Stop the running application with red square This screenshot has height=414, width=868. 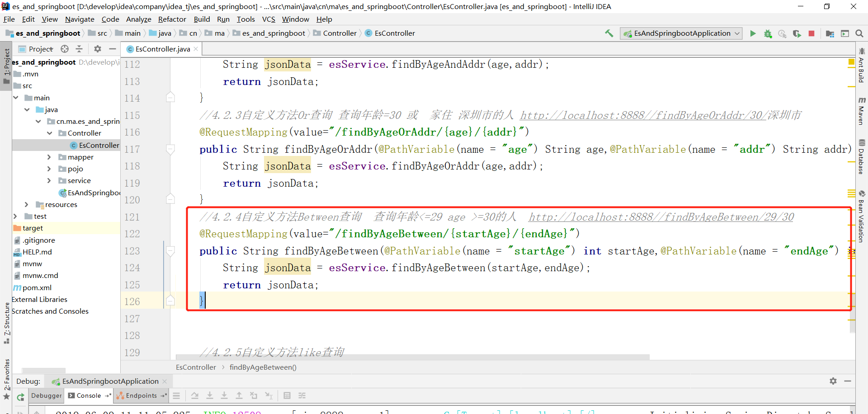811,33
